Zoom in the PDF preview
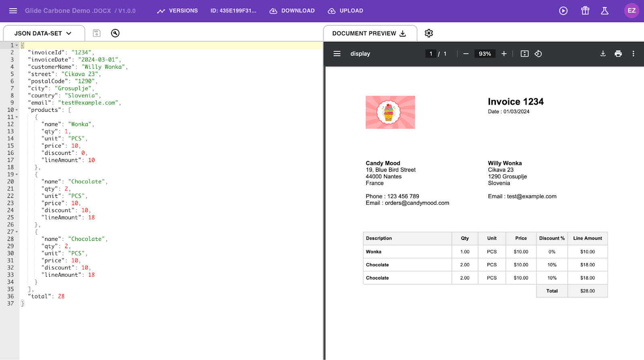 tap(504, 54)
